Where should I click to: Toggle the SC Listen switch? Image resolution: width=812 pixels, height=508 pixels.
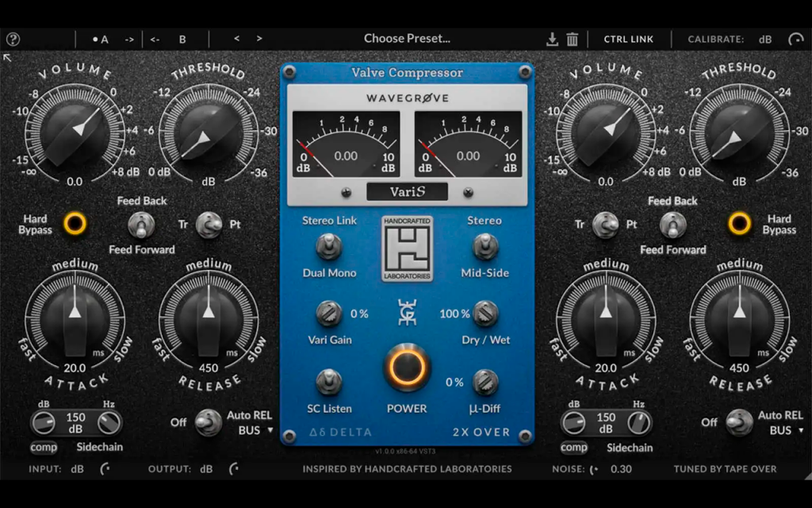329,382
